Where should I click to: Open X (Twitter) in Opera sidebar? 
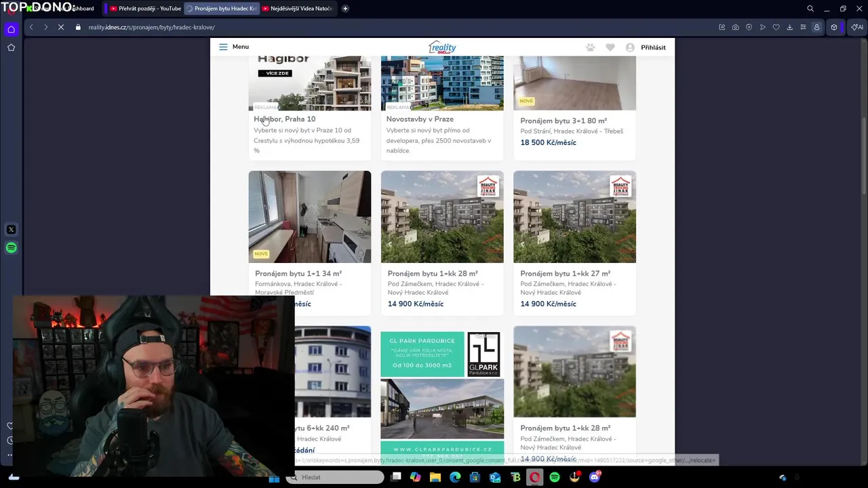click(11, 230)
